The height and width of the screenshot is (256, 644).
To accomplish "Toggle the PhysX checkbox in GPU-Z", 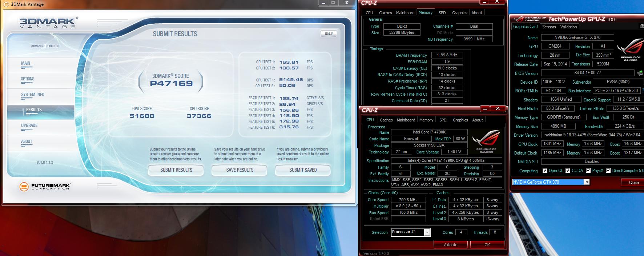I will point(588,171).
